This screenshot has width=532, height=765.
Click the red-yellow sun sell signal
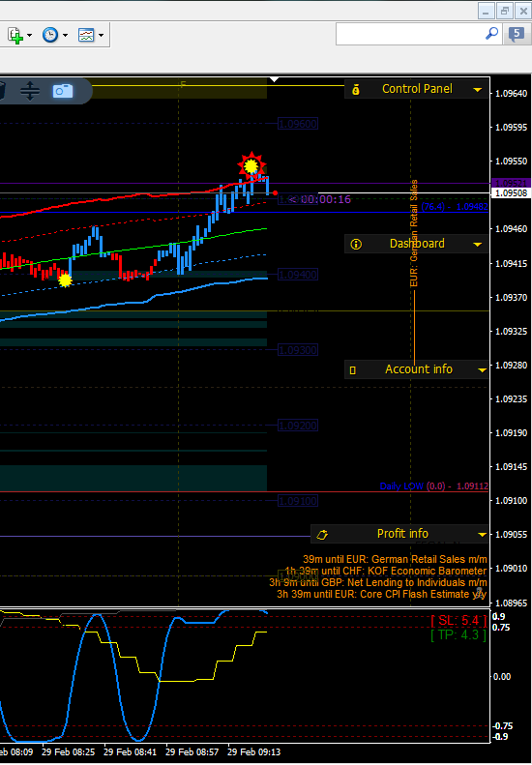pyautogui.click(x=251, y=166)
